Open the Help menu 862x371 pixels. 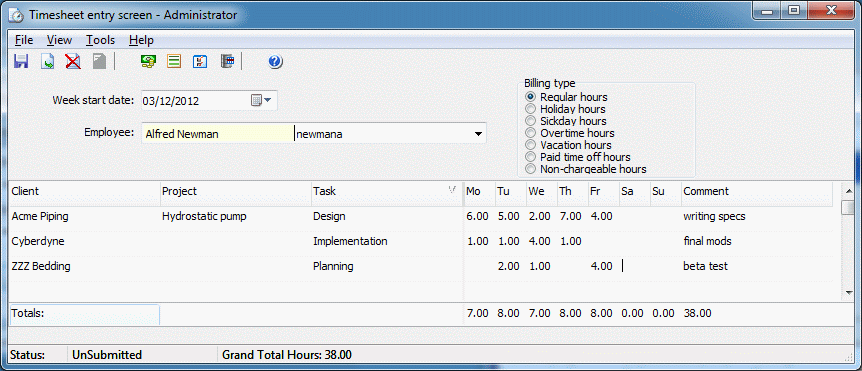point(141,40)
